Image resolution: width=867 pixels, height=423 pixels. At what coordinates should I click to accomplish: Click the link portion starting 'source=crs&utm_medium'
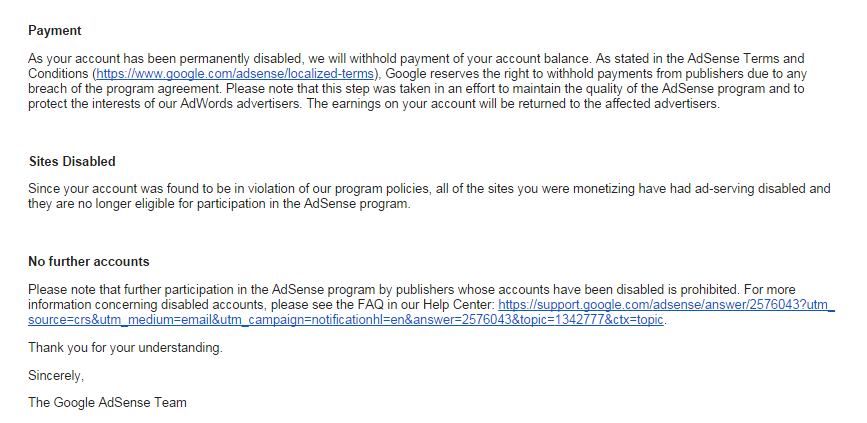point(346,320)
